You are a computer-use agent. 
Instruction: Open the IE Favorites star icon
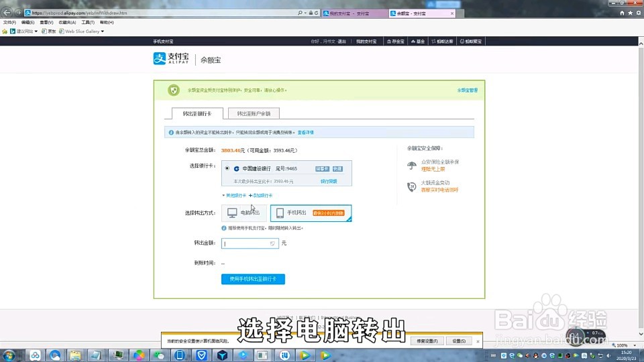click(630, 13)
